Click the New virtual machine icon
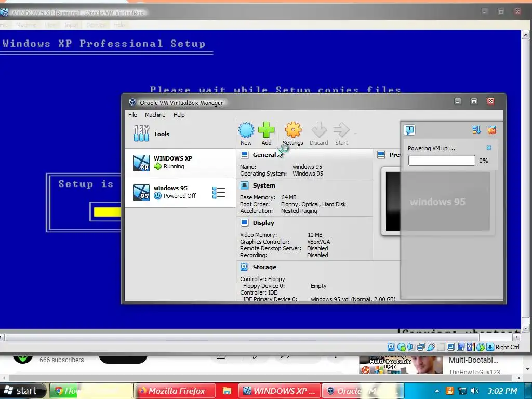The image size is (532, 399). pyautogui.click(x=246, y=130)
